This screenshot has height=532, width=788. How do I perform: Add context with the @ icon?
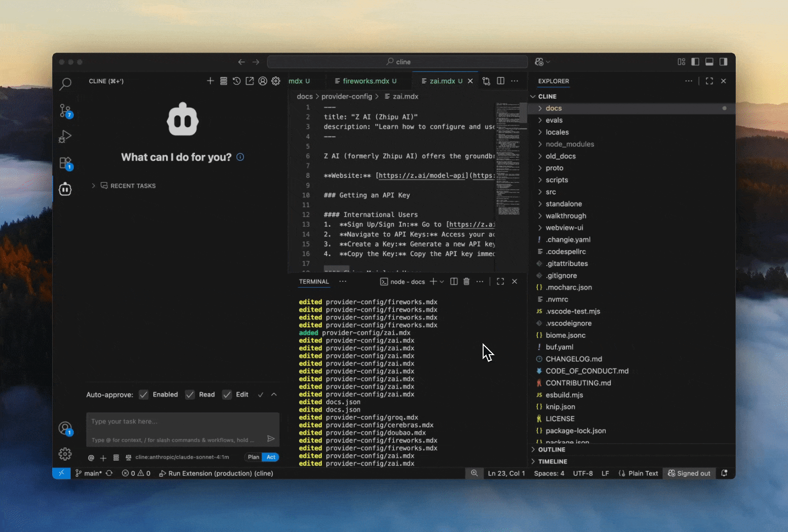pyautogui.click(x=91, y=458)
